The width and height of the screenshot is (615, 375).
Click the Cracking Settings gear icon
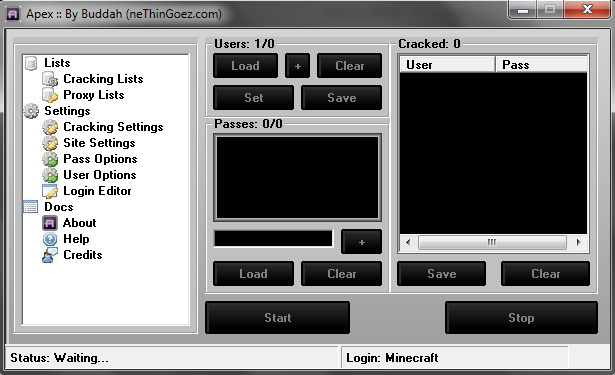(50, 127)
